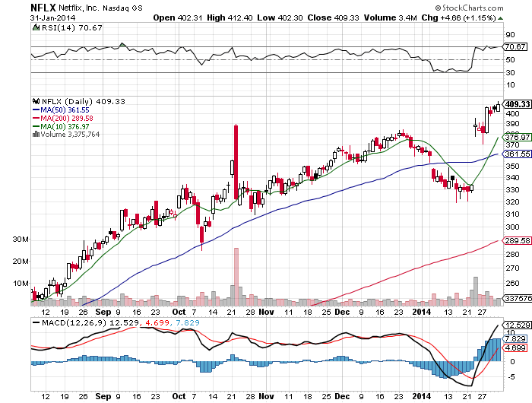This screenshot has width=532, height=403.
Task: Click the 10M label on the volume axis
Action: coord(21,284)
